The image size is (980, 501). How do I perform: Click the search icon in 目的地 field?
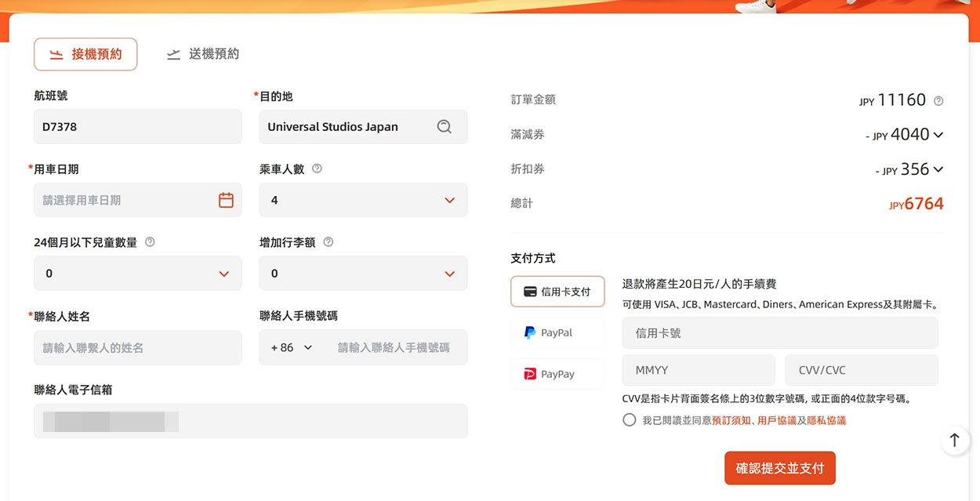coord(445,126)
